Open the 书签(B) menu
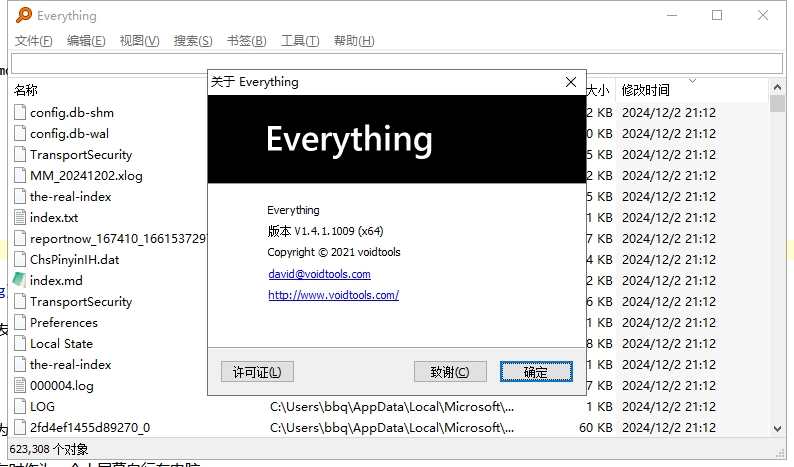 point(247,41)
